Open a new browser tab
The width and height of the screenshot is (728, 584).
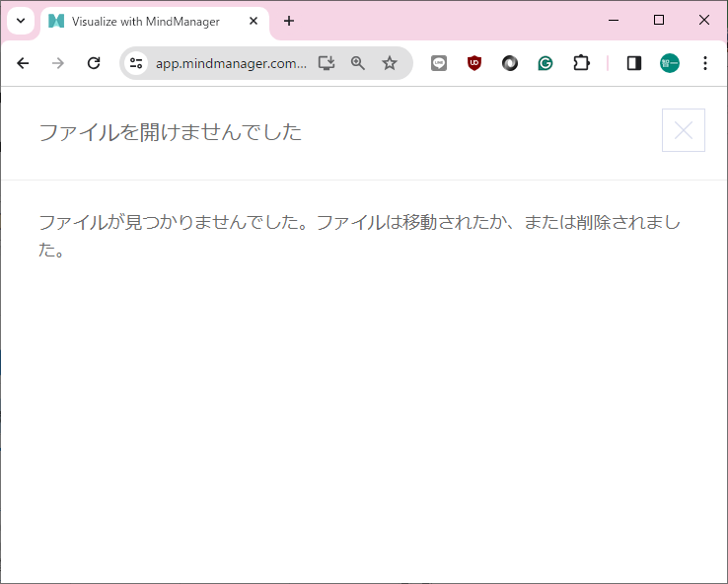point(289,21)
